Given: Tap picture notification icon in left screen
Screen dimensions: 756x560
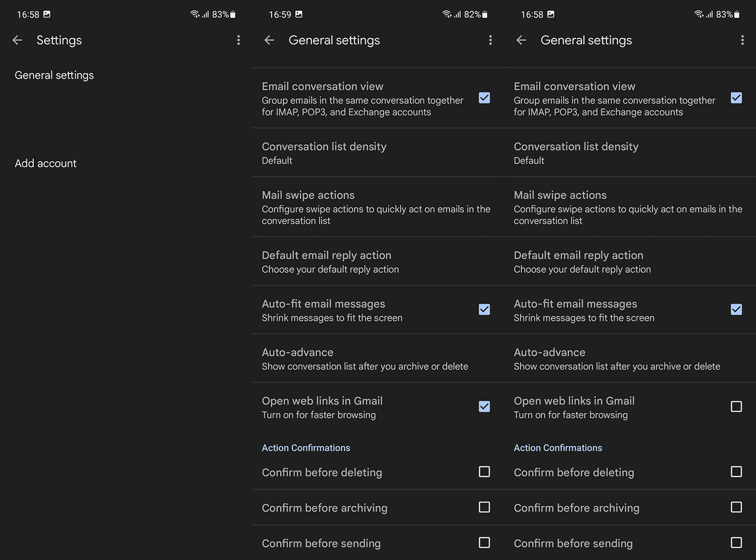Looking at the screenshot, I should click(x=47, y=14).
